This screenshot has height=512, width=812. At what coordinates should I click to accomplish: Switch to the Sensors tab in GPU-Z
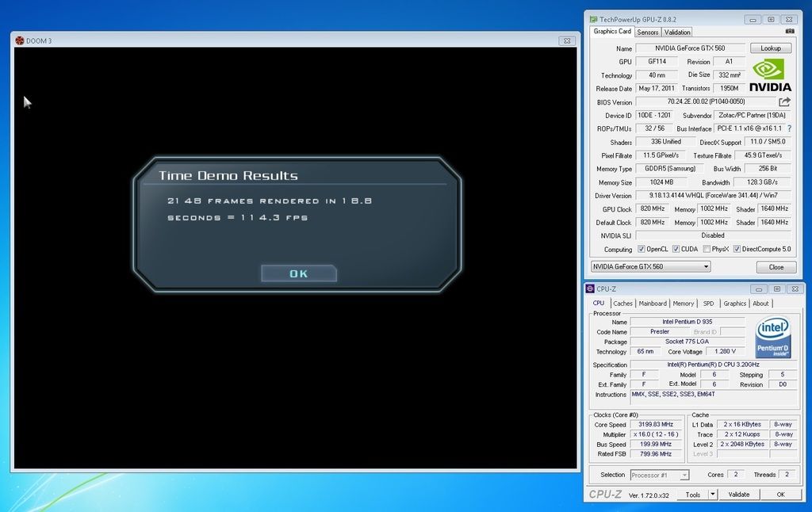(x=647, y=32)
